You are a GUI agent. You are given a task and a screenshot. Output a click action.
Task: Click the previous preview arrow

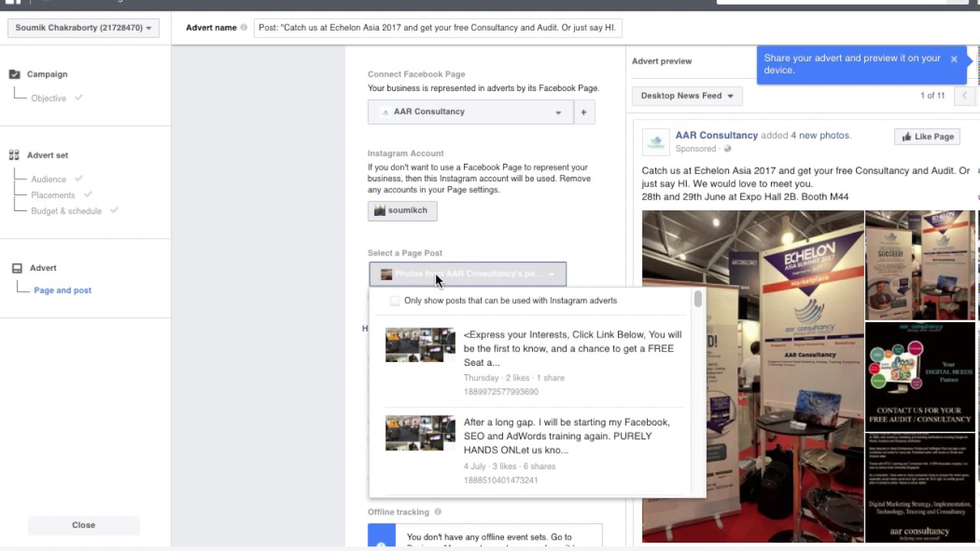(x=965, y=96)
